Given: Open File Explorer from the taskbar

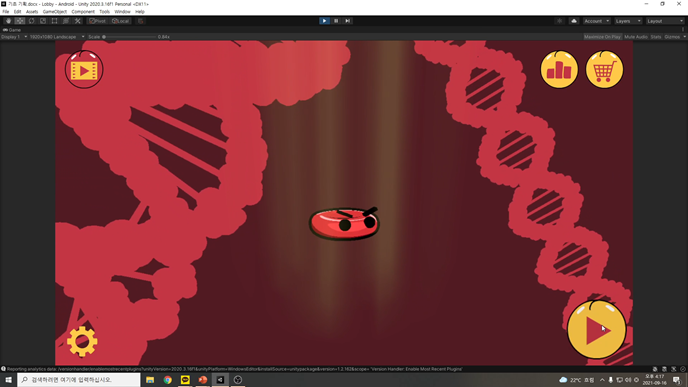Looking at the screenshot, I should [150, 380].
